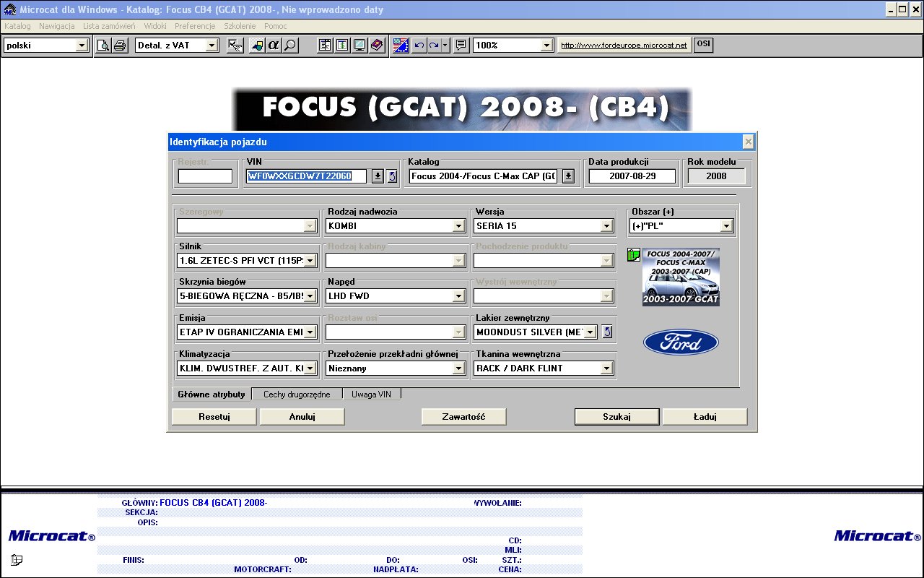This screenshot has height=578, width=924.
Task: Click the Ford oval logo
Action: click(681, 342)
